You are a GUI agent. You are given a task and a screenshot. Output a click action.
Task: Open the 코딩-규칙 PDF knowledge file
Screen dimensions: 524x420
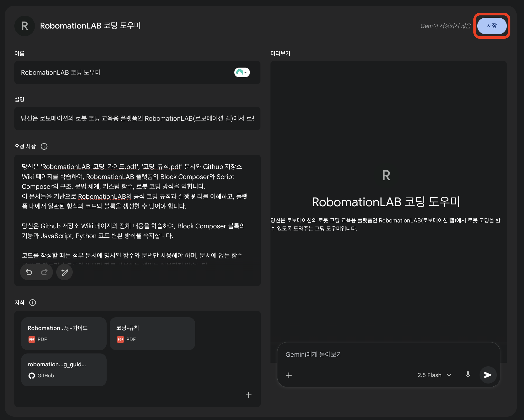pyautogui.click(x=152, y=333)
